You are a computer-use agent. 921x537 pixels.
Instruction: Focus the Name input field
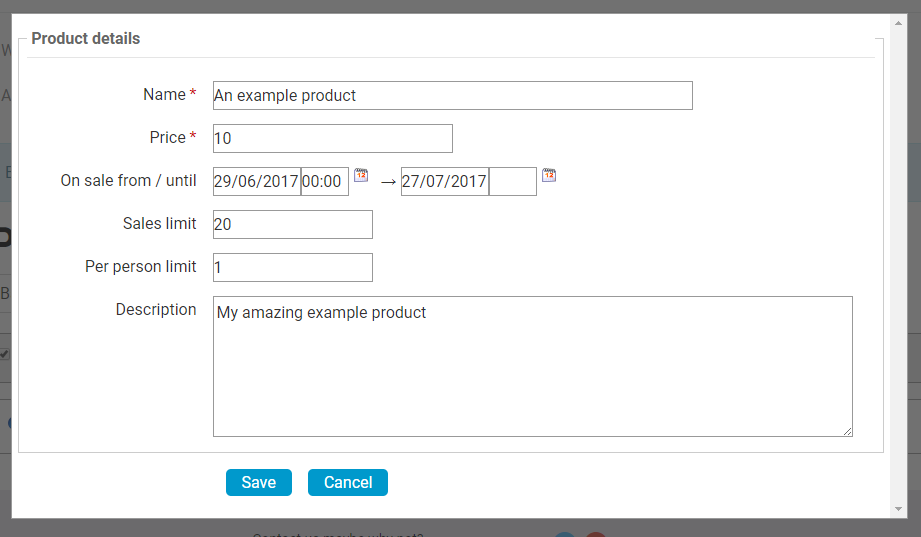pos(453,96)
